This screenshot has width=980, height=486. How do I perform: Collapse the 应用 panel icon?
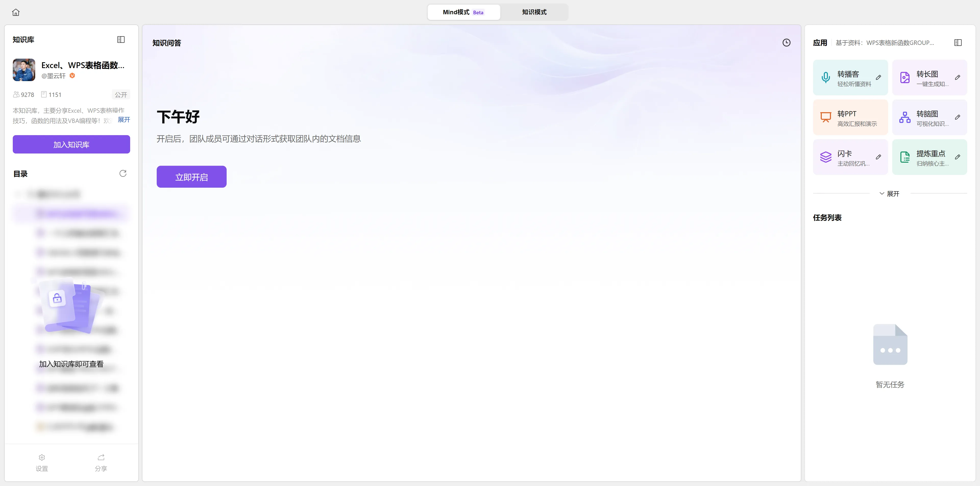click(x=958, y=43)
